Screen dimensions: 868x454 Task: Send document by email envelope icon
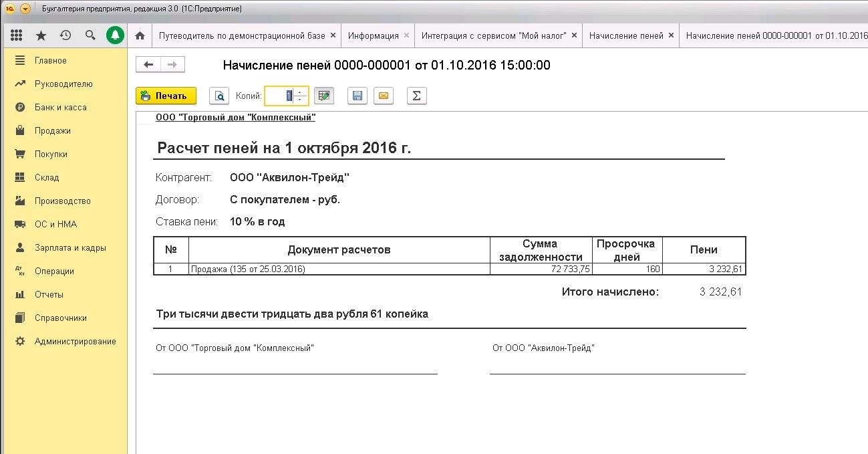[x=383, y=96]
